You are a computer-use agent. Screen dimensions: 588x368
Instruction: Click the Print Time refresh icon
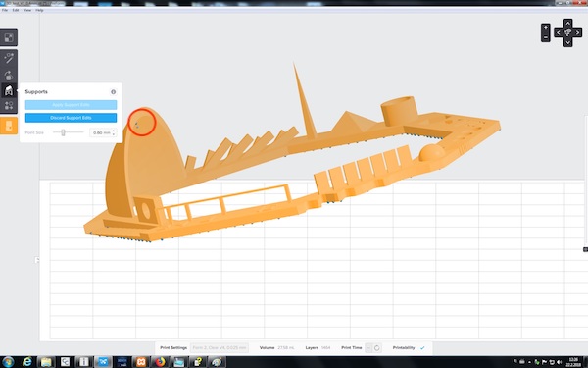pos(377,348)
